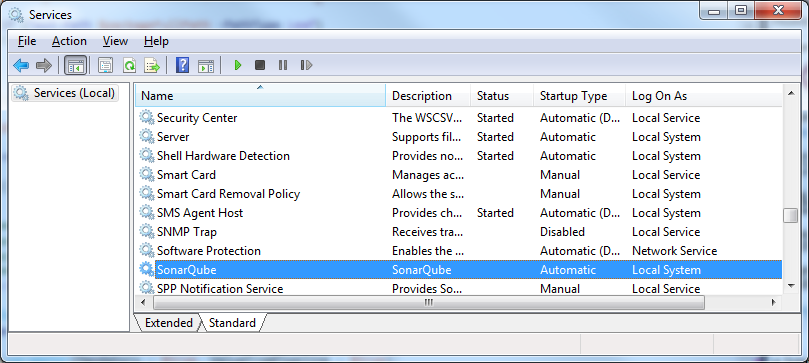Open the Action menu
The width and height of the screenshot is (809, 363).
pyautogui.click(x=69, y=41)
